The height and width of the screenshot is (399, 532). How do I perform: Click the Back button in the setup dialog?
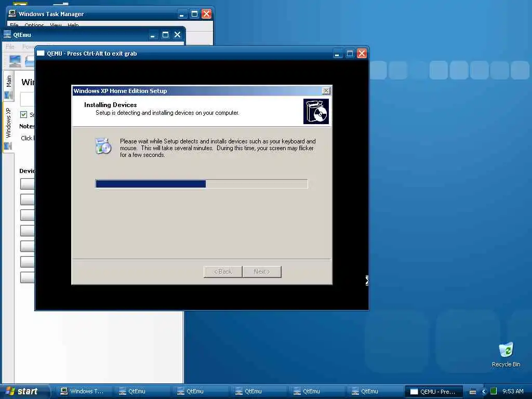[223, 272]
